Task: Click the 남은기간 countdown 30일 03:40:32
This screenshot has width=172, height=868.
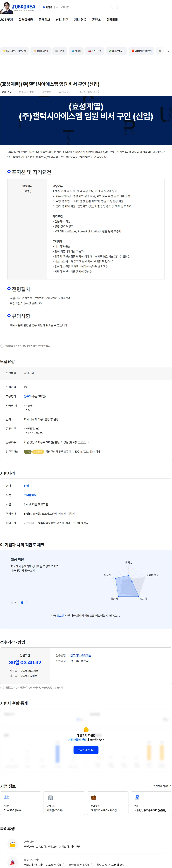Action: [x=25, y=662]
